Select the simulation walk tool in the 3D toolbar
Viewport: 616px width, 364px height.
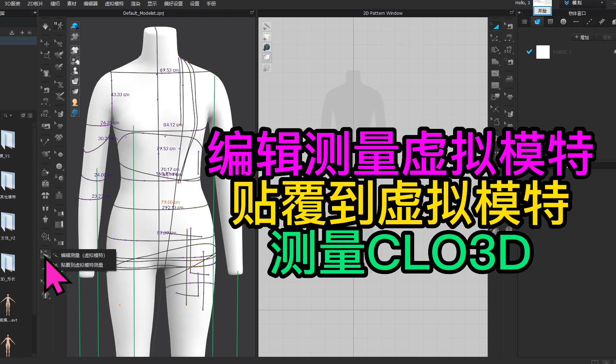coord(59,25)
